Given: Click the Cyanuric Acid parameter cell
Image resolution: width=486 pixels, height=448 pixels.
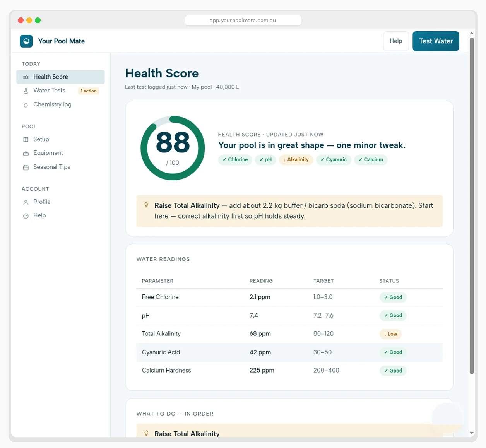Looking at the screenshot, I should pos(161,352).
